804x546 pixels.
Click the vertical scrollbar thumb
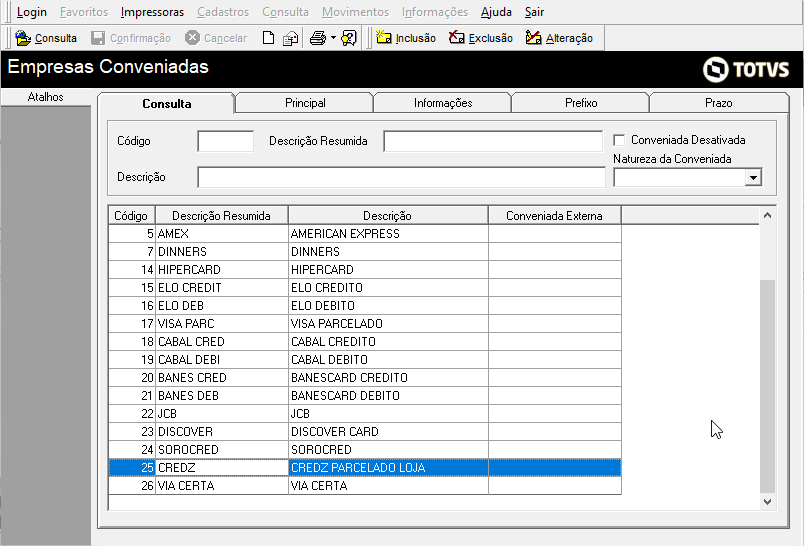767,386
